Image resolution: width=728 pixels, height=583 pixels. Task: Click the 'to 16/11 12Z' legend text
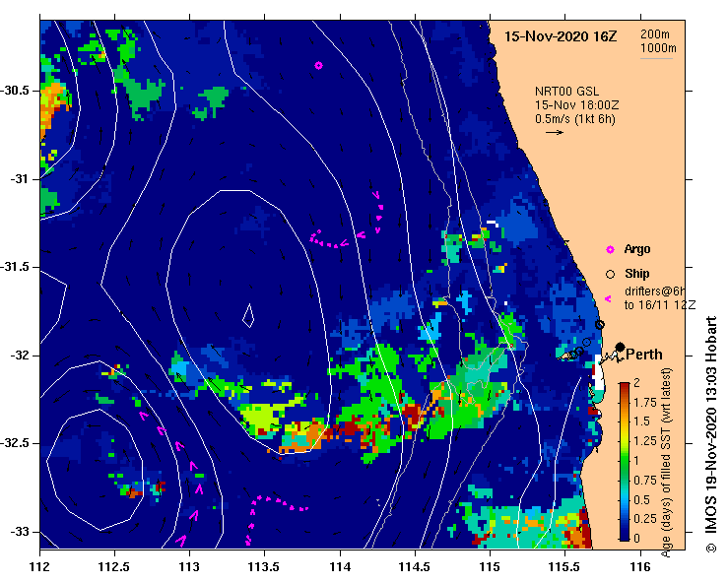coord(660,305)
